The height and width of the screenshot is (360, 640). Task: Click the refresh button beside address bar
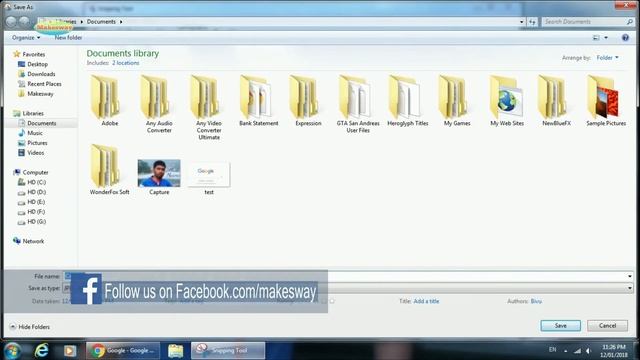pos(532,22)
